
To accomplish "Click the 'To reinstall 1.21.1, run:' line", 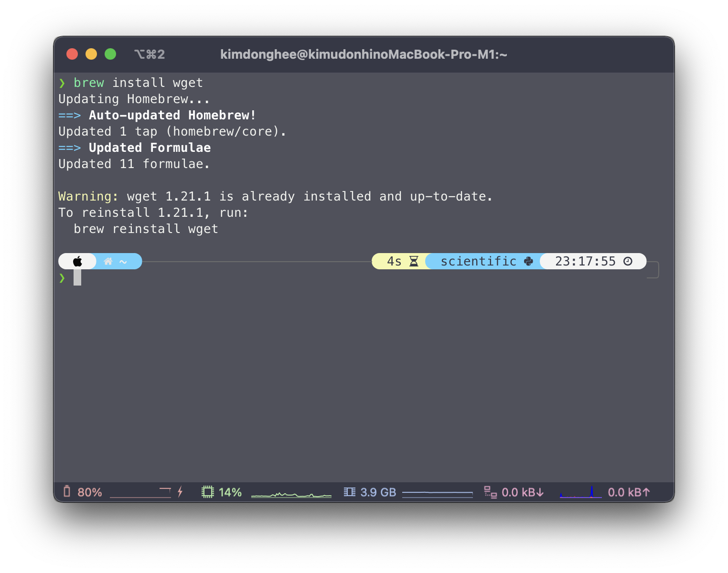I will (153, 212).
